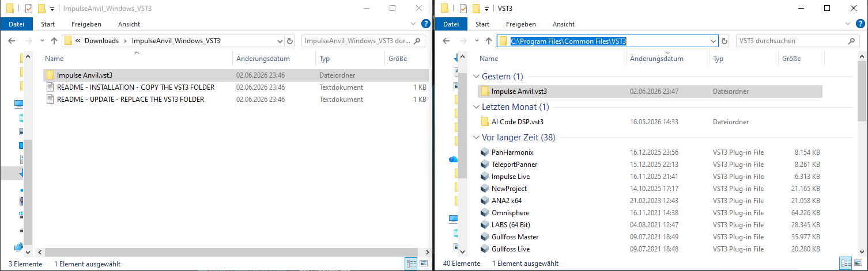Click the date 16.05.2026 14:33
The image size is (868, 271).
point(654,121)
